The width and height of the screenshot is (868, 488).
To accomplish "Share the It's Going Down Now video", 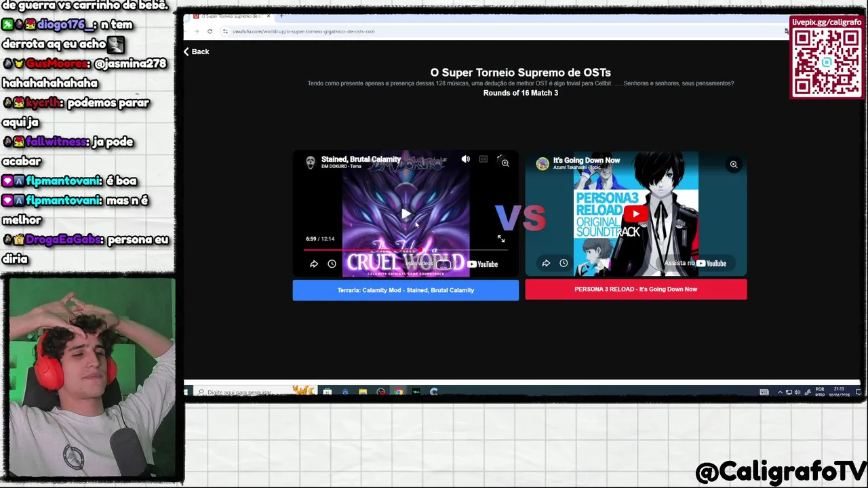I will tap(546, 263).
